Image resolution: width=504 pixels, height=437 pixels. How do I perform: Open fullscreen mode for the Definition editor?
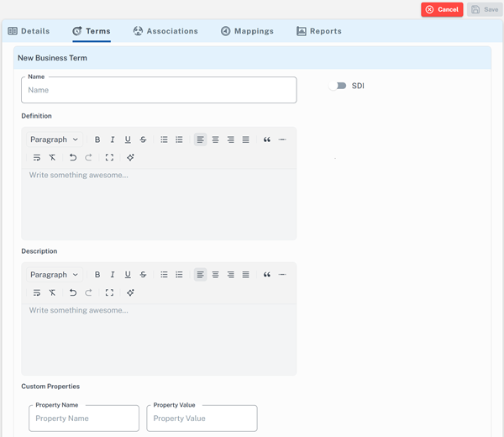pos(109,157)
